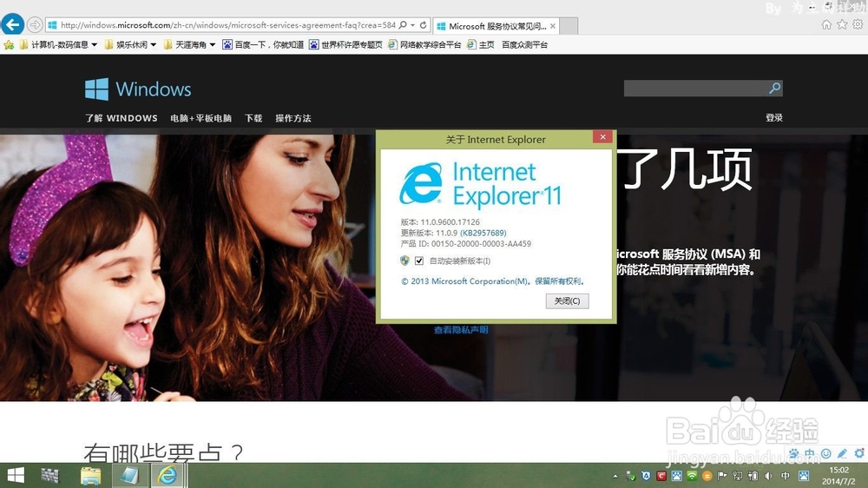Screen dimensions: 868x488
Task: Open the 世界杯许愿专题页 bookmark
Action: pyautogui.click(x=346, y=45)
